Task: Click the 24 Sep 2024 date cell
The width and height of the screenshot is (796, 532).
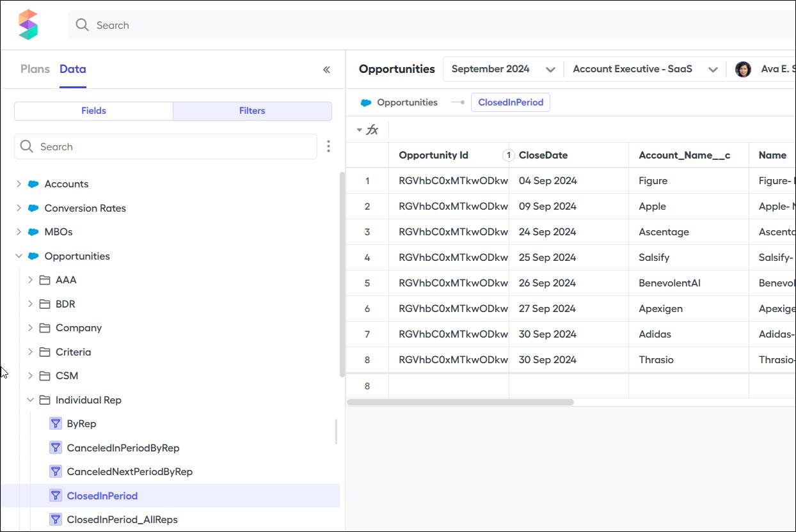Action: point(568,232)
